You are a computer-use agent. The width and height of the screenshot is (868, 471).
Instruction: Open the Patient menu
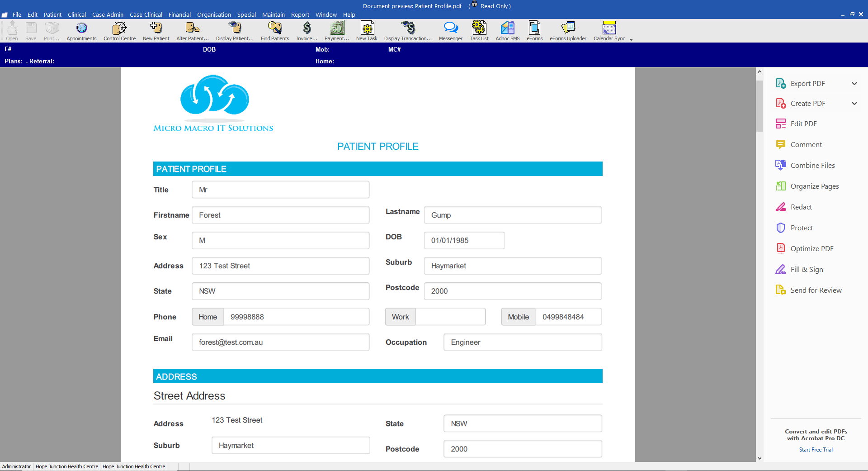pos(52,14)
